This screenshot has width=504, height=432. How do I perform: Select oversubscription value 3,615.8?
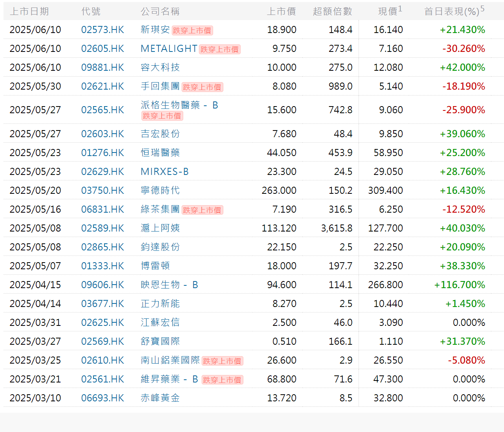coord(337,228)
